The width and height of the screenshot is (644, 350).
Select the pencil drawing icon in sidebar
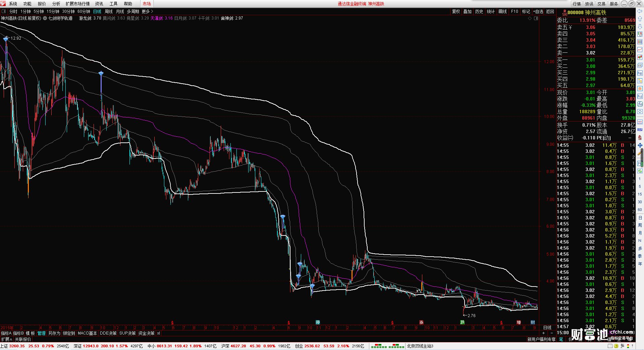(x=640, y=153)
